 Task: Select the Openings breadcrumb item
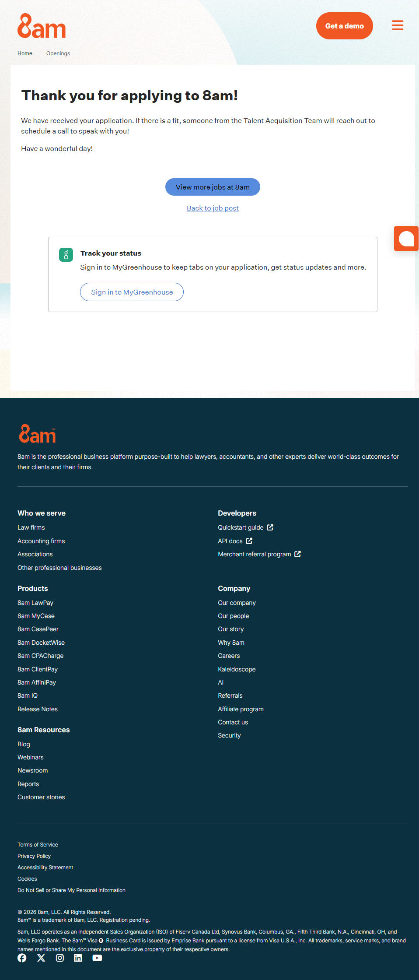coord(58,53)
